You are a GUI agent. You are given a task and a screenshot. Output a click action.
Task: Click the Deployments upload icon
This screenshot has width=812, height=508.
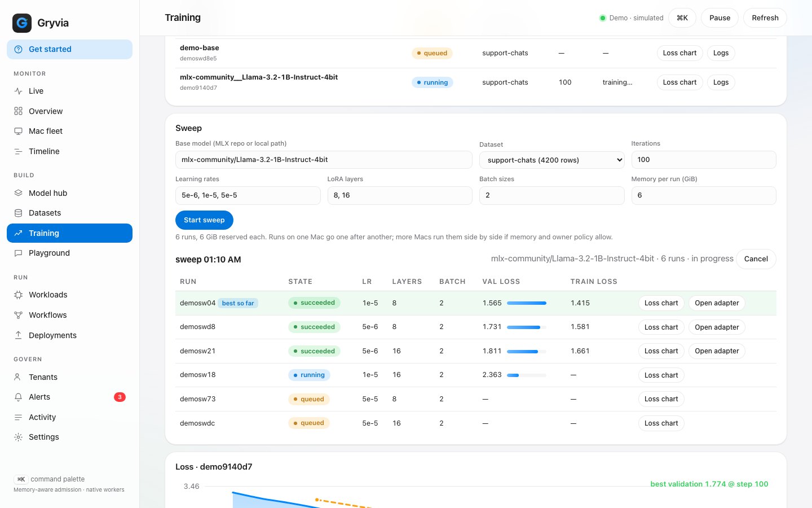(x=19, y=335)
